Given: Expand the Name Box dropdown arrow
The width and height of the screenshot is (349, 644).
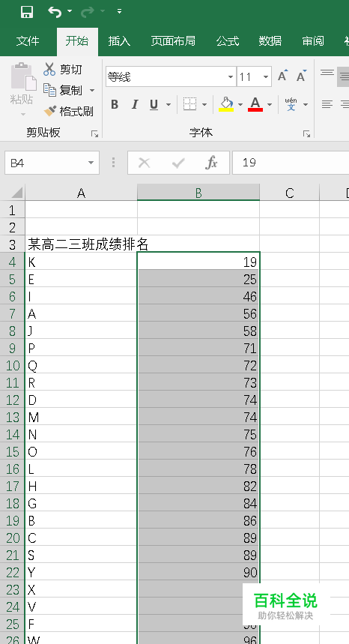Looking at the screenshot, I should point(91,163).
